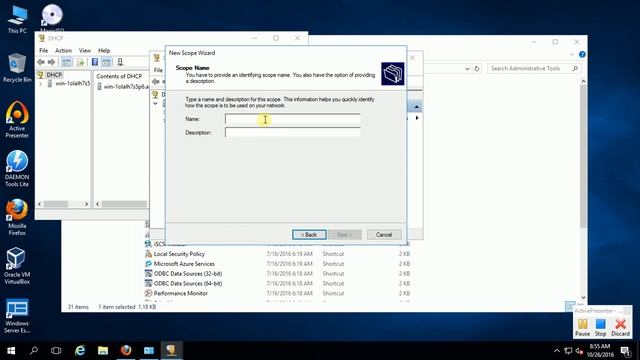The height and width of the screenshot is (360, 640).
Task: Click the Explorer help question mark icon
Action: [x=582, y=54]
